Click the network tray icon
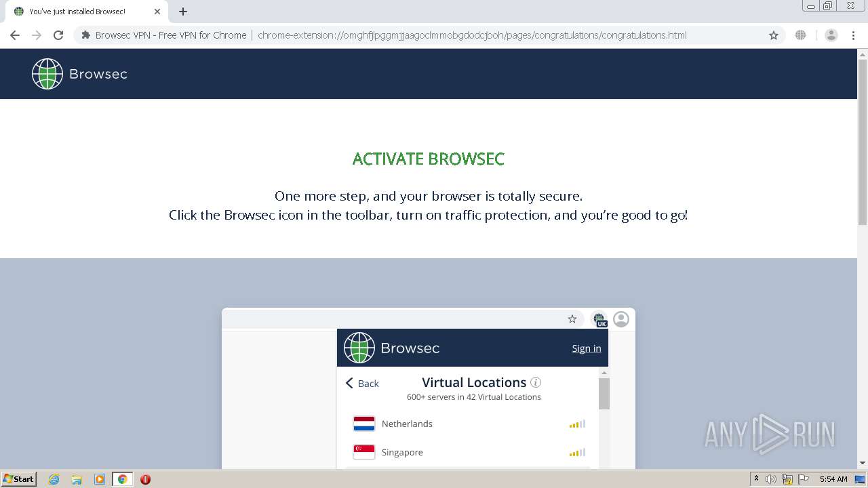 tap(787, 479)
